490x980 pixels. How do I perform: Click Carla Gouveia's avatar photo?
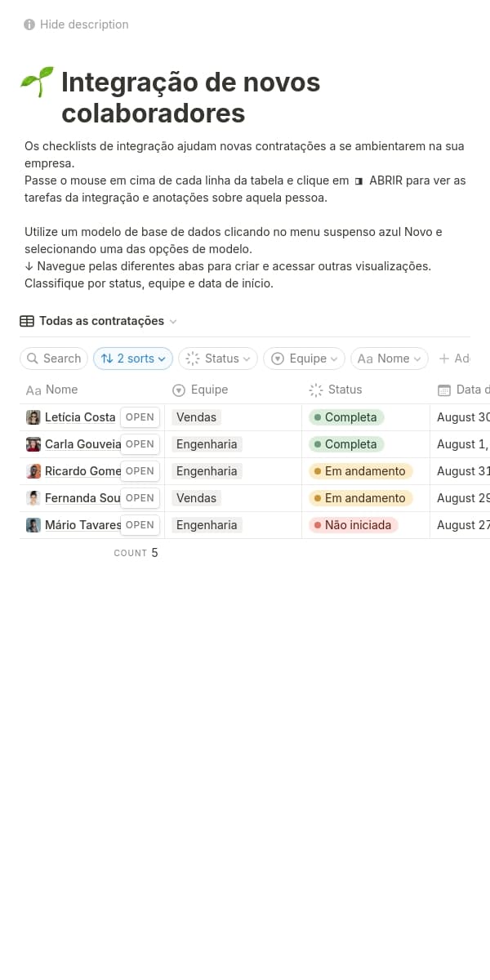[x=33, y=444]
